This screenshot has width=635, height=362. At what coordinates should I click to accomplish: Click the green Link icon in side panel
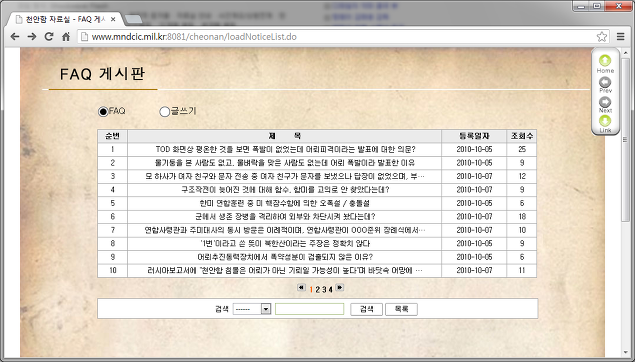pos(605,121)
